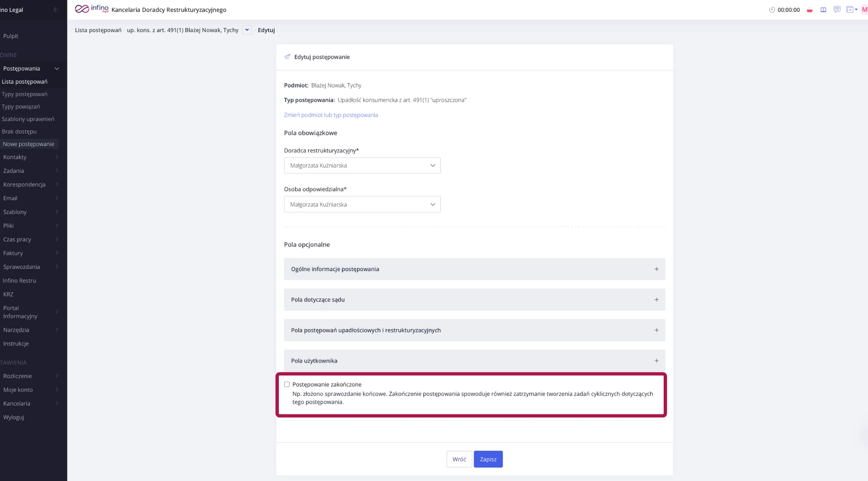Viewport: 868px width, 481px height.
Task: Click the Wróć button
Action: [459, 459]
